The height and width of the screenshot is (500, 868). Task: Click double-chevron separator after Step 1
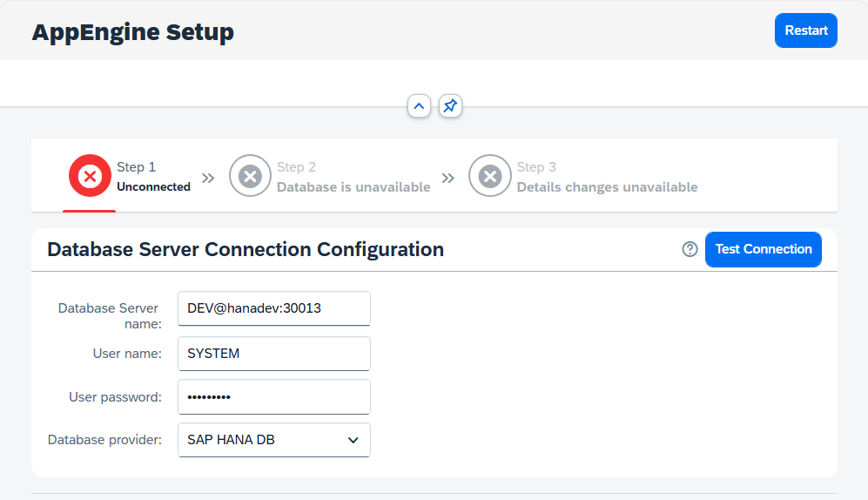pyautogui.click(x=208, y=178)
